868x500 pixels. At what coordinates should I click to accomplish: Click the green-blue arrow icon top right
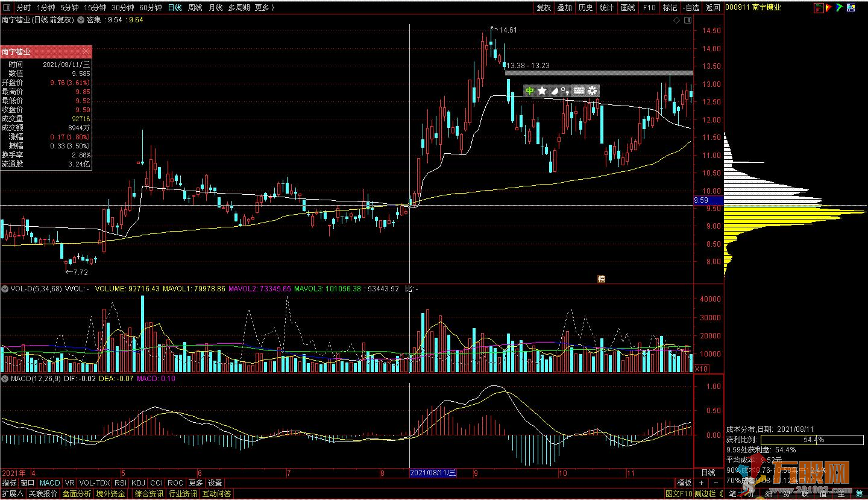[839, 7]
